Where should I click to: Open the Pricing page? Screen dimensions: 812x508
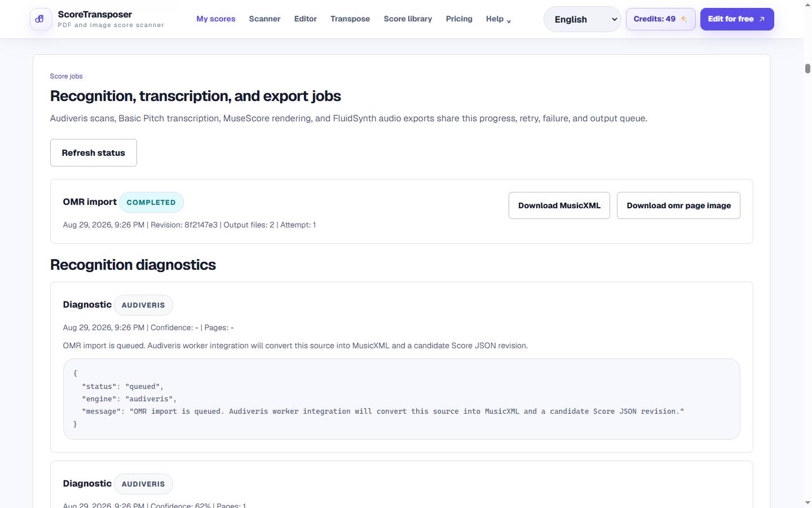459,19
